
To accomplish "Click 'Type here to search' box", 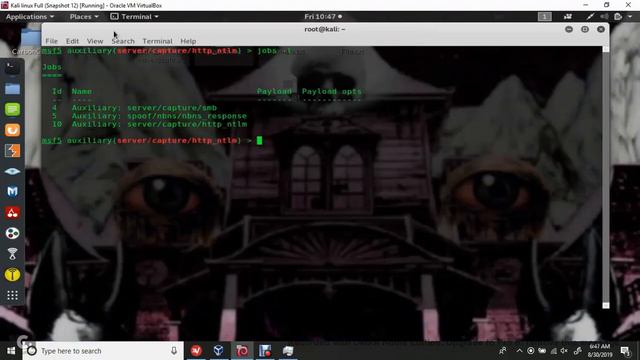I will 103,351.
